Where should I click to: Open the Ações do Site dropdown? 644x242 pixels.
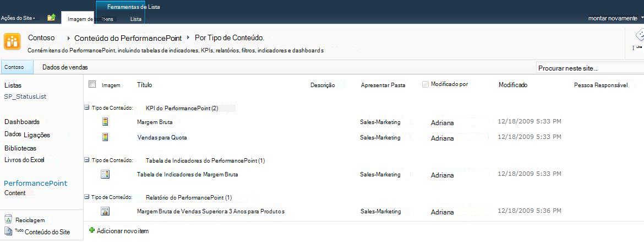coord(18,18)
